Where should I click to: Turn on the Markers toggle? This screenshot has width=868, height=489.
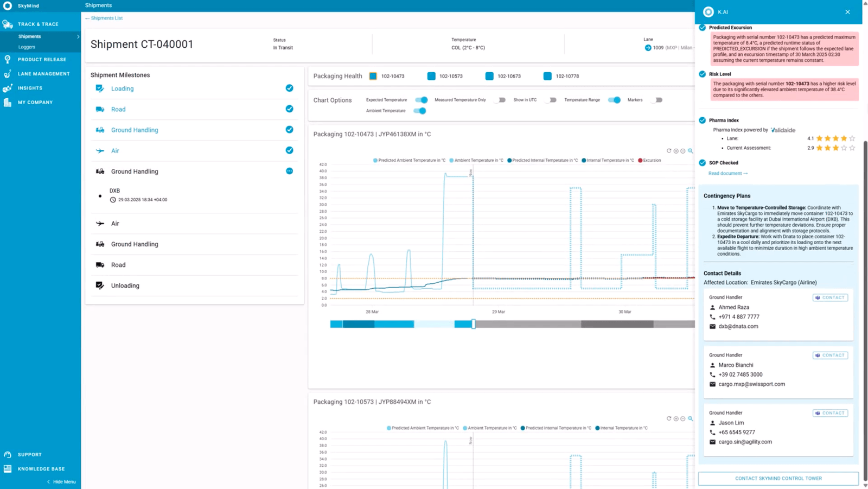point(657,100)
